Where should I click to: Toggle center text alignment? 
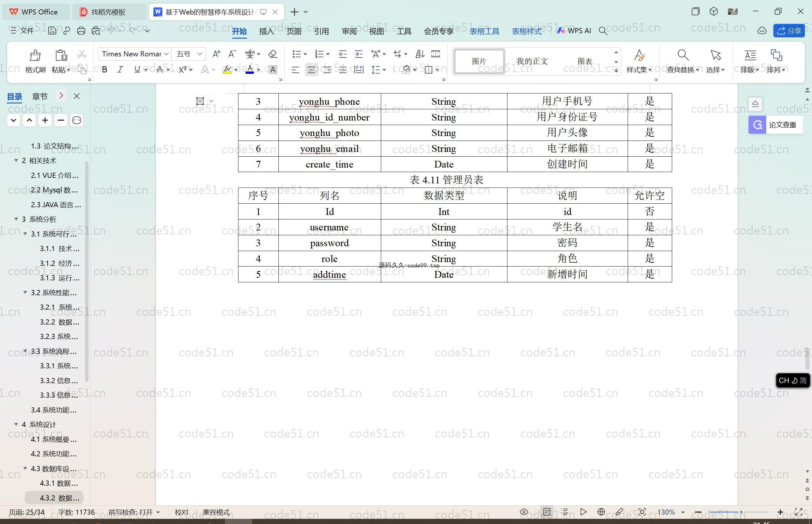point(311,70)
